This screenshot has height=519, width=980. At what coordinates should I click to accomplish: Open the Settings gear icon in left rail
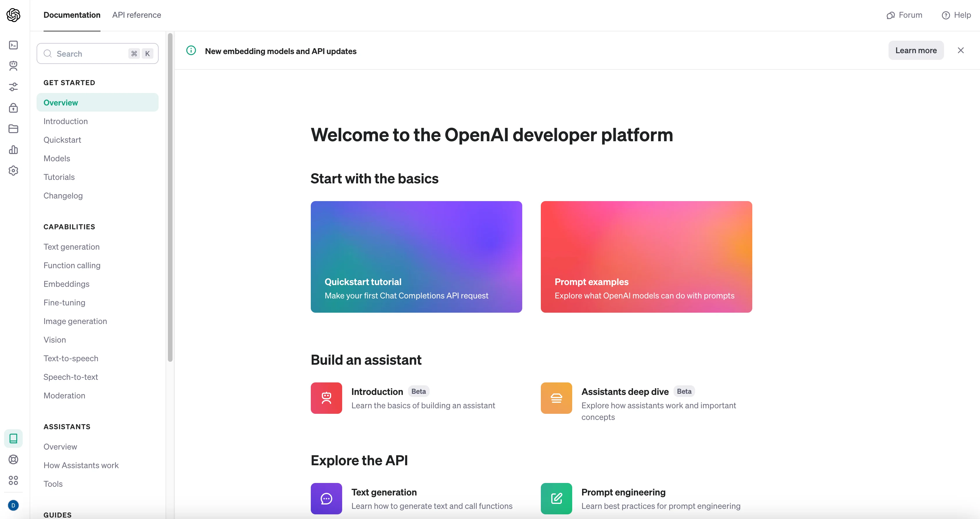[13, 171]
